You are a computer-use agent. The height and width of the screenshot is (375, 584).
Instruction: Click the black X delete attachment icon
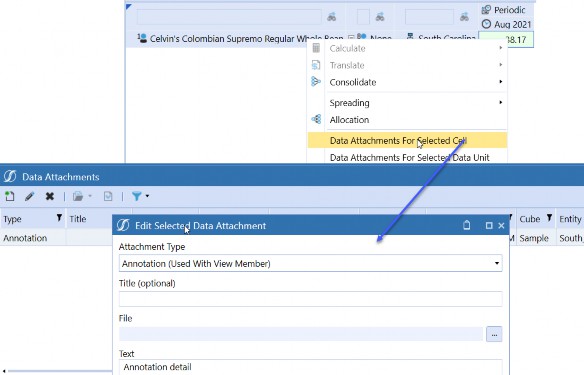click(50, 196)
